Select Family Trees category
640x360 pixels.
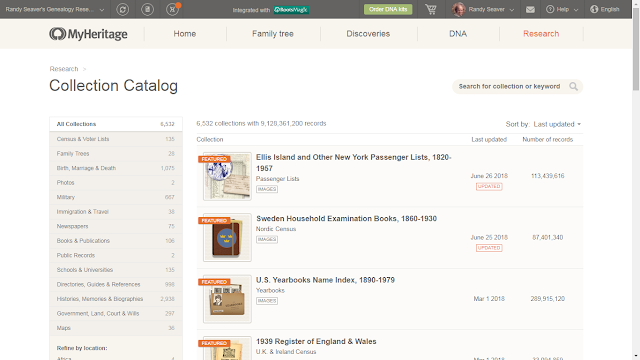(x=116, y=153)
